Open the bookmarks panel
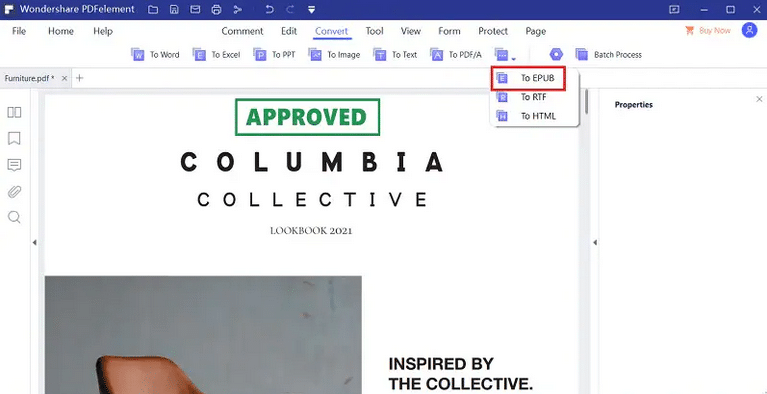 click(x=14, y=139)
